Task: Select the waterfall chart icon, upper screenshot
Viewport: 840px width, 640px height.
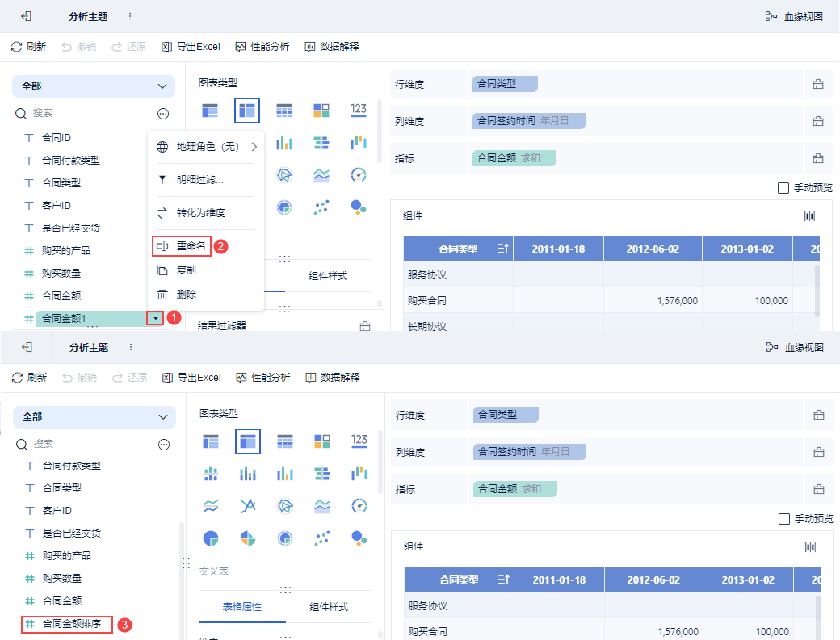Action: click(x=359, y=143)
